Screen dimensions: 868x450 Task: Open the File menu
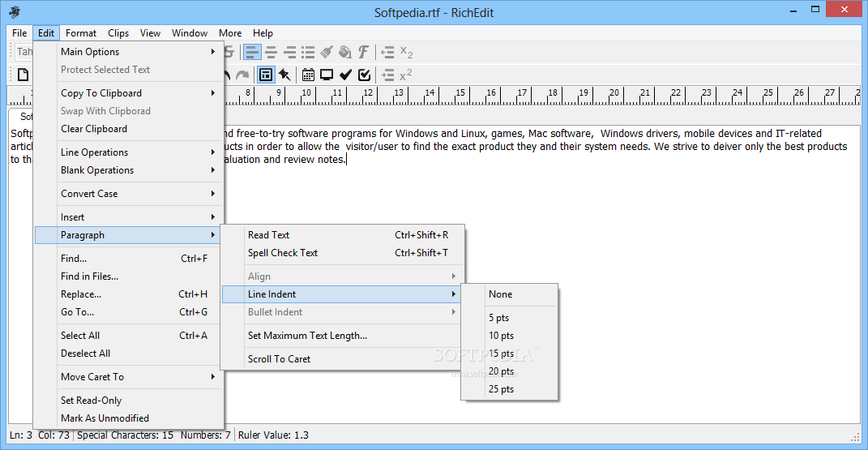[x=19, y=33]
